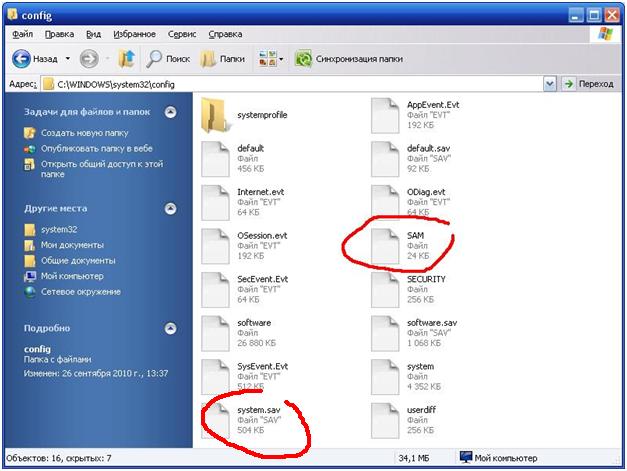Click the Windows flag logo icon
Screen dimensions: 627x471
(x=605, y=34)
